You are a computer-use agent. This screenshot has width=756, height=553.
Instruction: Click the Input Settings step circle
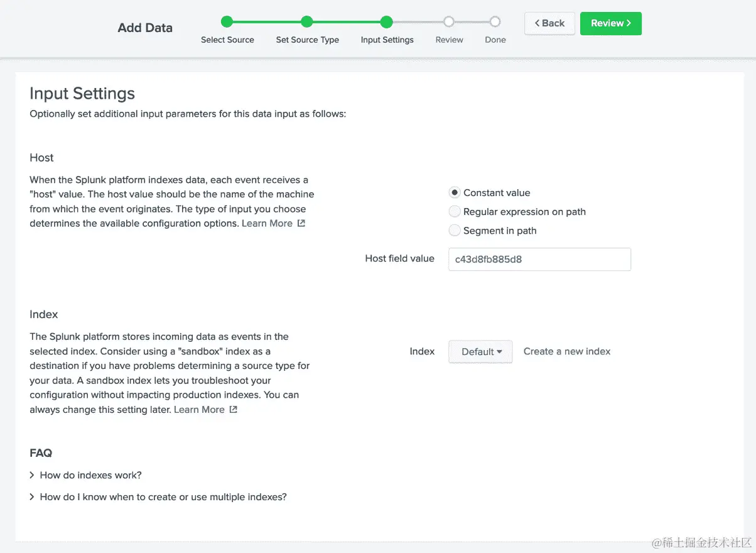387,22
